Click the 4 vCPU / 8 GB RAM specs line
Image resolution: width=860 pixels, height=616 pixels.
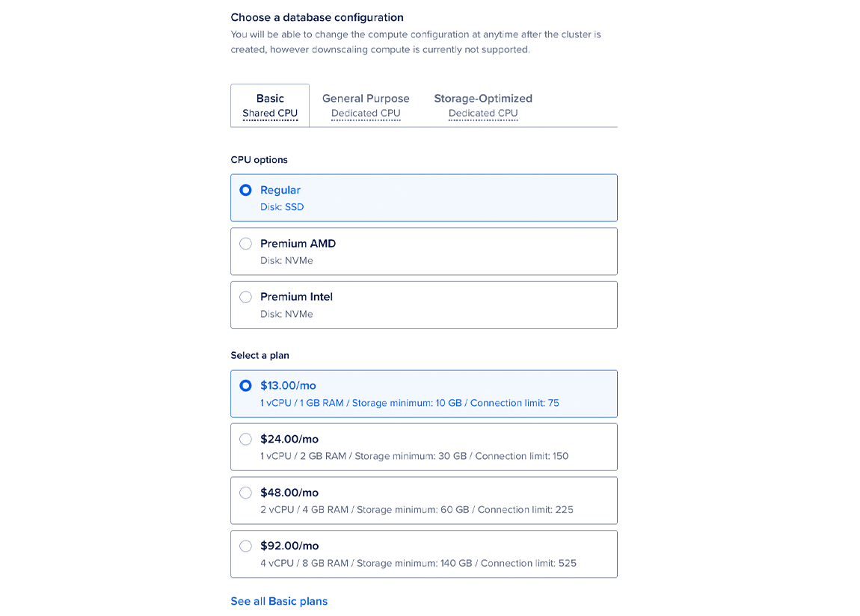419,564
